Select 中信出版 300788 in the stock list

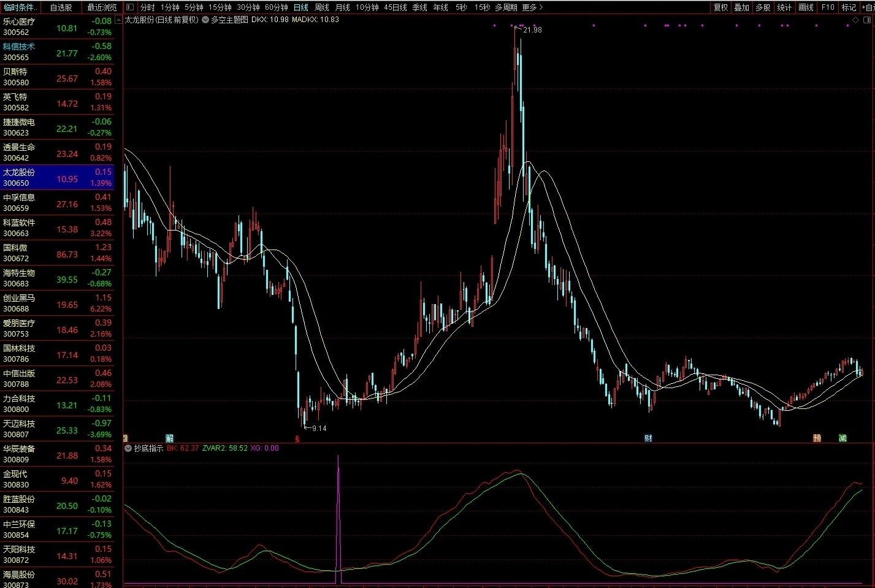tap(57, 378)
